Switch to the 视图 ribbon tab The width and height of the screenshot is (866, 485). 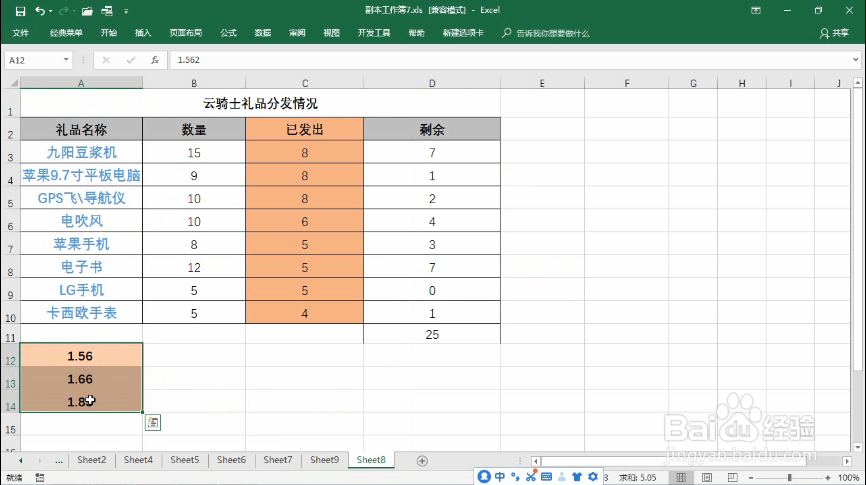tap(331, 33)
